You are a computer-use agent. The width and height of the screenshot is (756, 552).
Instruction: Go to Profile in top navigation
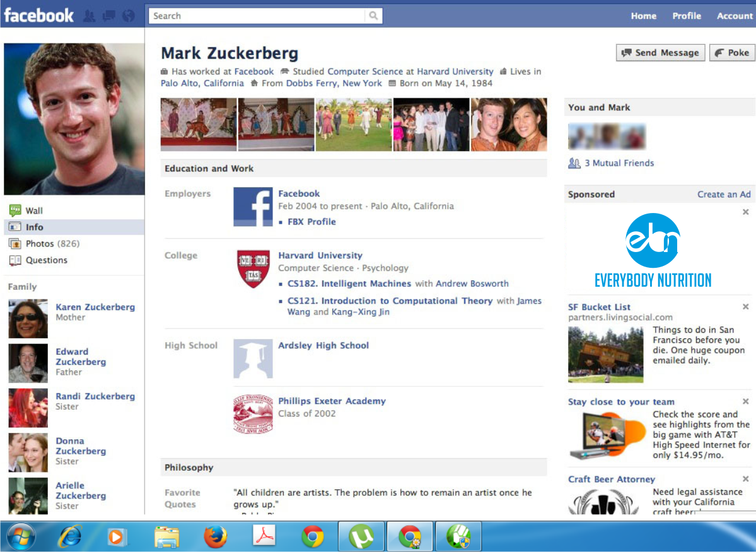[x=687, y=16]
